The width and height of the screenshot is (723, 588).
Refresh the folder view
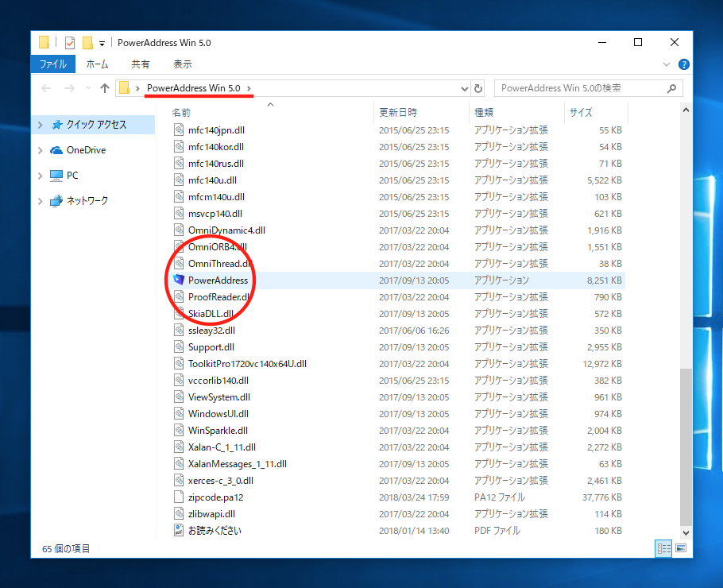478,88
